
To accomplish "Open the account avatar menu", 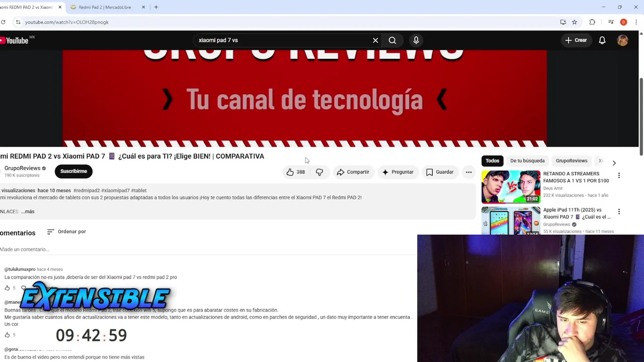I will click(622, 40).
